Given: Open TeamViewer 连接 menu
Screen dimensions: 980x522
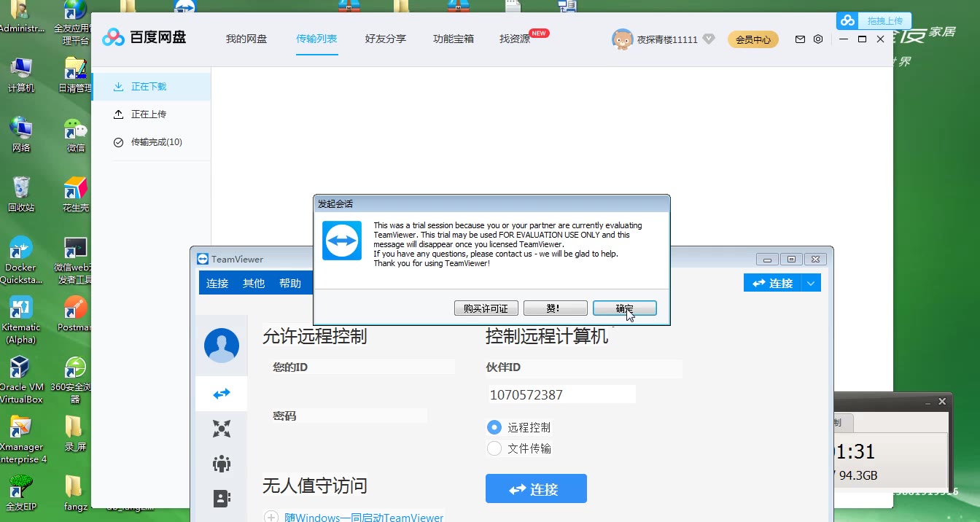Looking at the screenshot, I should (x=217, y=284).
